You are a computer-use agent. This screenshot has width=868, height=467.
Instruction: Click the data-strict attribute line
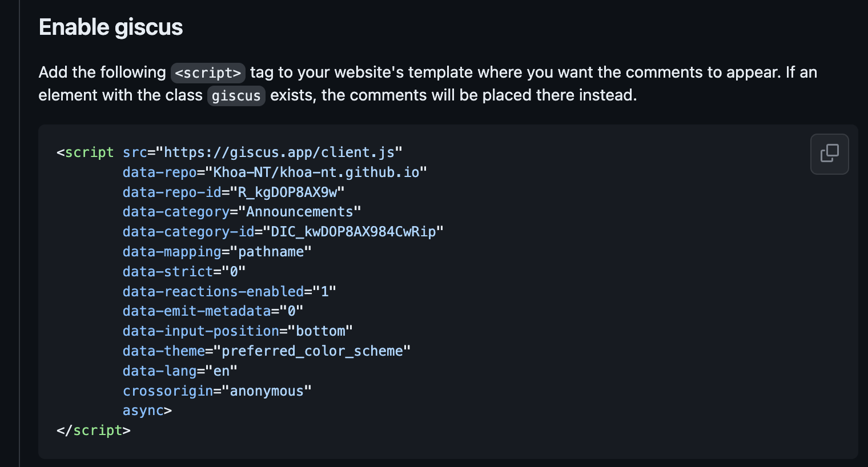point(184,272)
